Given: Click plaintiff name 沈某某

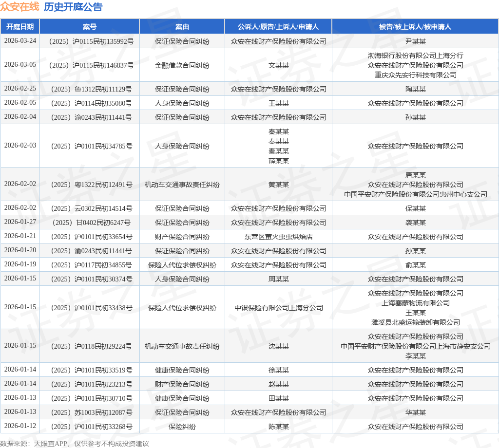Looking at the screenshot, I should click(x=278, y=346).
